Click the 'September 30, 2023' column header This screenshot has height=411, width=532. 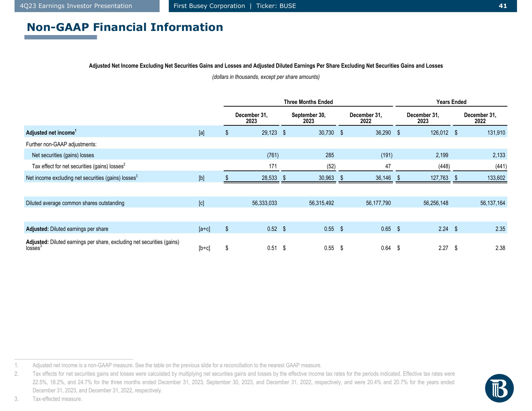(309, 118)
